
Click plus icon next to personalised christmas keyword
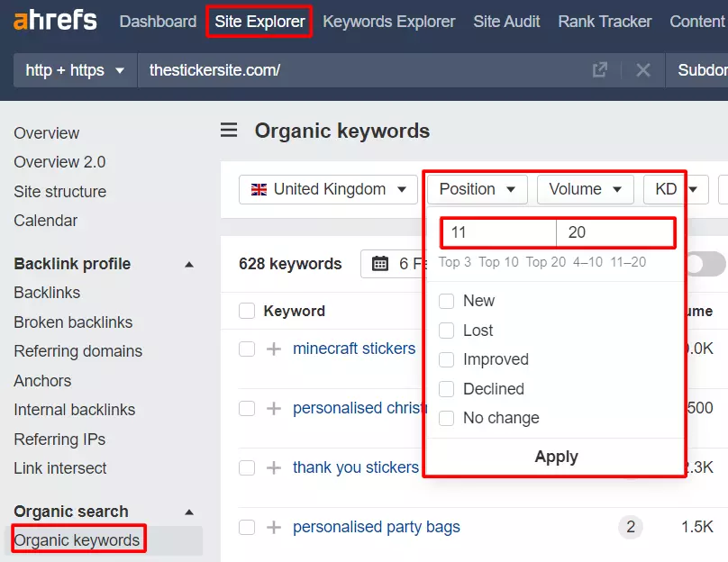coord(274,408)
